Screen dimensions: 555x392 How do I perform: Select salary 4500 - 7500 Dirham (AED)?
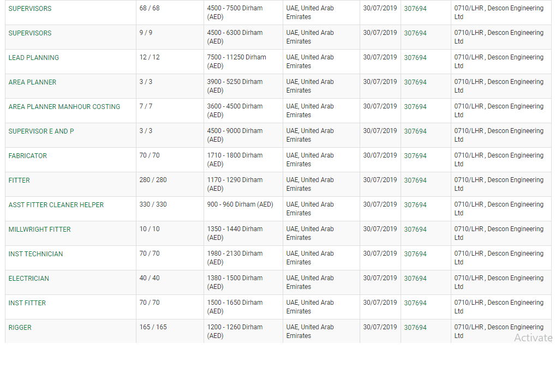pyautogui.click(x=235, y=13)
